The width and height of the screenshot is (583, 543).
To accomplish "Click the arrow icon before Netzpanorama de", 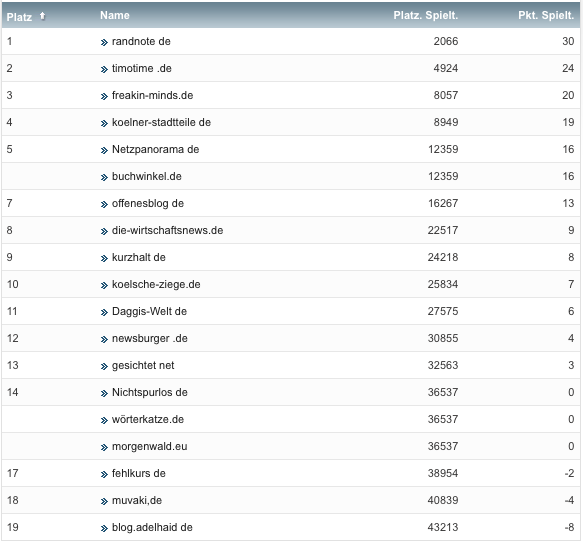I will pyautogui.click(x=104, y=150).
